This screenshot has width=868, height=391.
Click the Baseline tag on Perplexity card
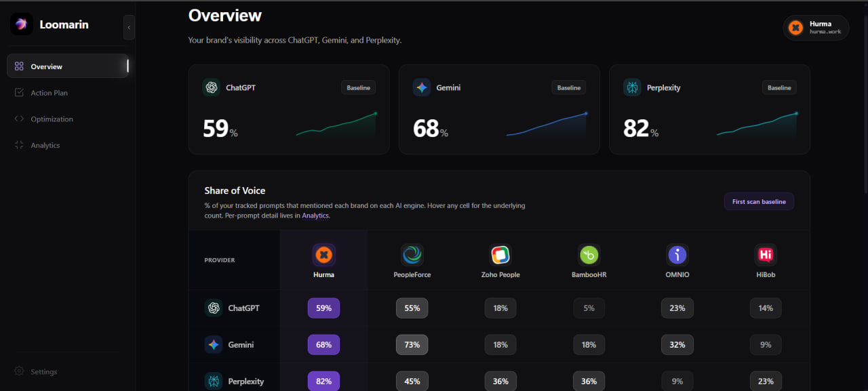click(x=779, y=87)
